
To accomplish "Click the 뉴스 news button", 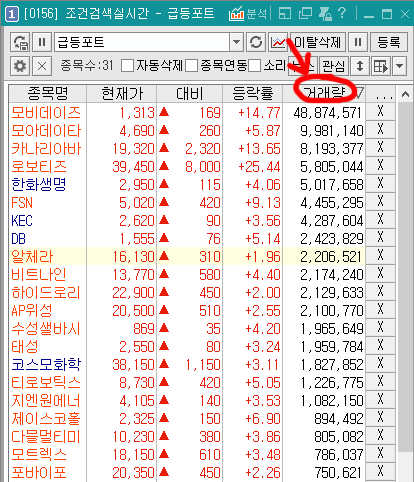I will pyautogui.click(x=303, y=66).
